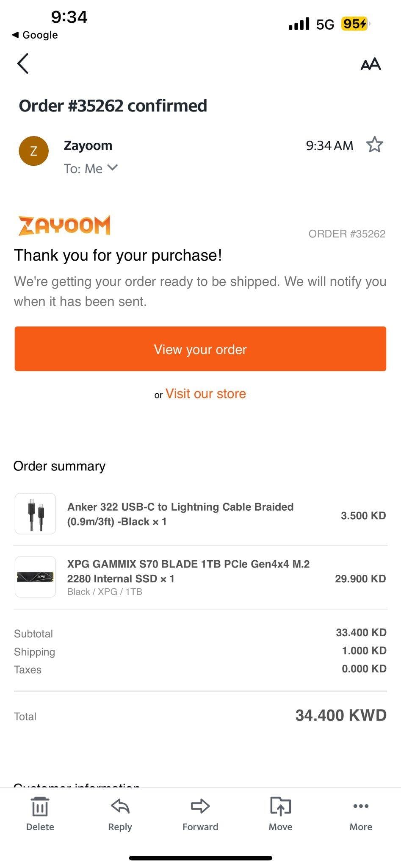The height and width of the screenshot is (868, 401).
Task: Reply to the order confirmation email
Action: (x=120, y=814)
